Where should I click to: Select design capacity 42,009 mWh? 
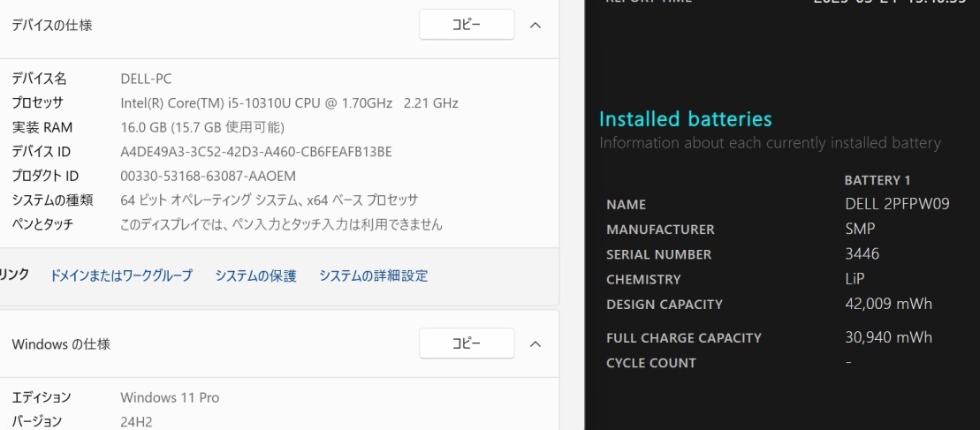[888, 304]
